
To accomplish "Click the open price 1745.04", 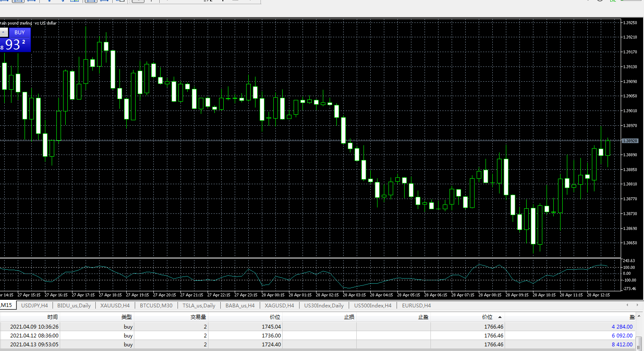I will pyautogui.click(x=271, y=327).
